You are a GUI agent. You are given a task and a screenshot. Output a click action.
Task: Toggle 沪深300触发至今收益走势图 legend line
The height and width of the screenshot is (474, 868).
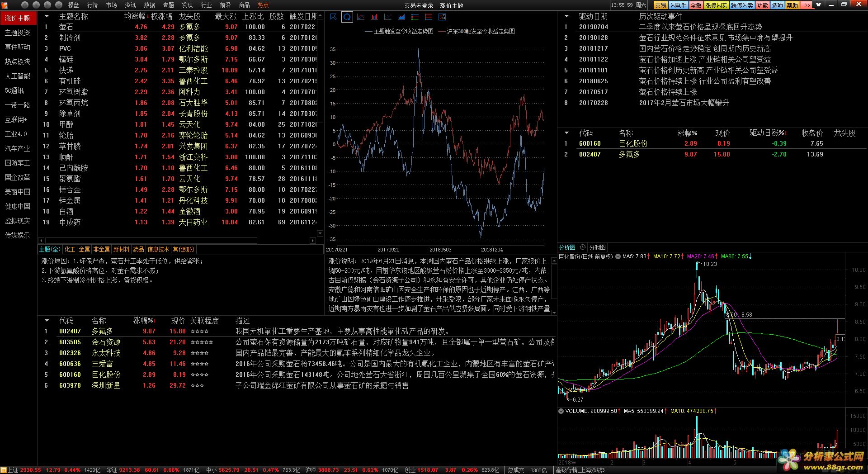pyautogui.click(x=476, y=31)
